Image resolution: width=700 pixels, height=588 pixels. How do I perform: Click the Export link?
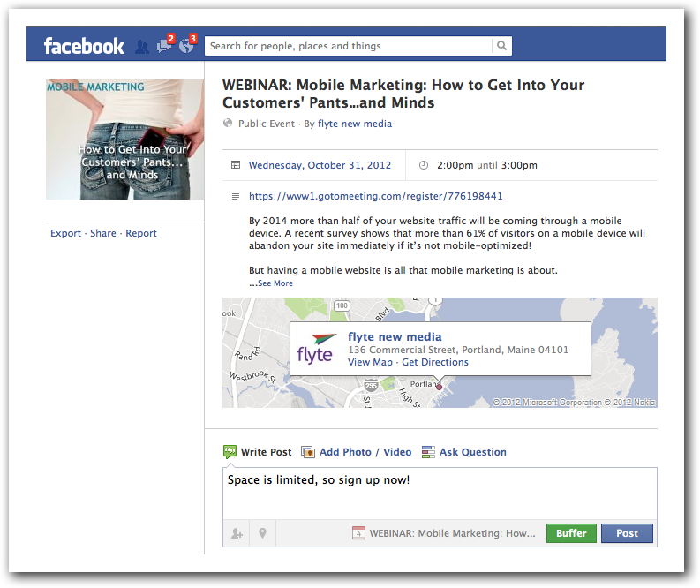click(x=65, y=233)
